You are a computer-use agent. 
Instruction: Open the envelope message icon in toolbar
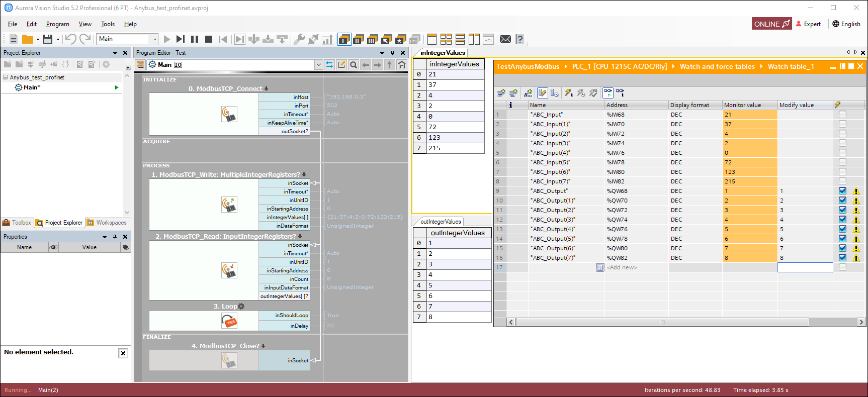[505, 39]
